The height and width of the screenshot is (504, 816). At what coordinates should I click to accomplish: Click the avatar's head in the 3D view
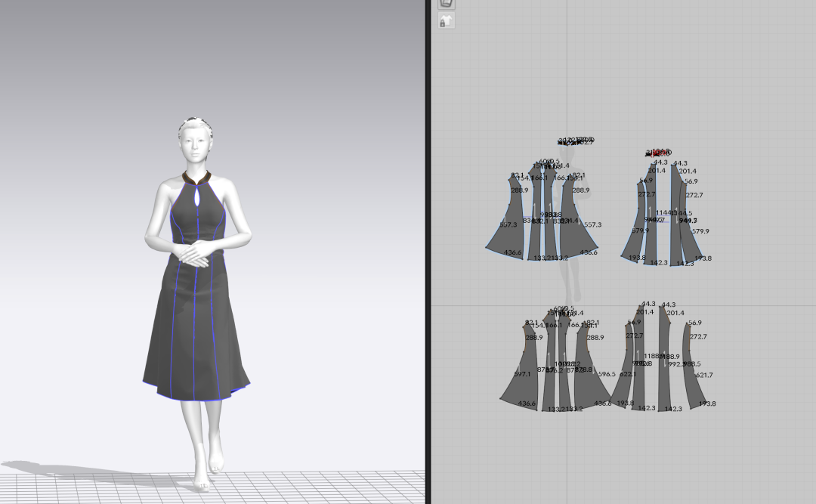tap(196, 141)
